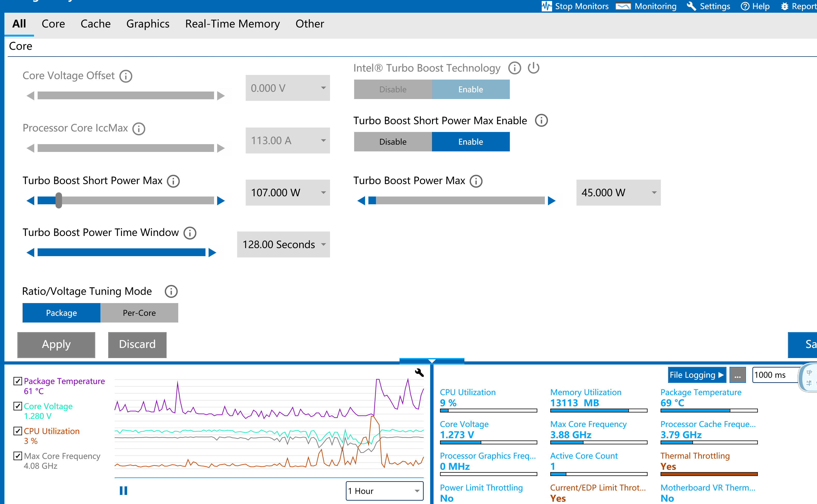Select Per-Core tuning mode

click(139, 313)
